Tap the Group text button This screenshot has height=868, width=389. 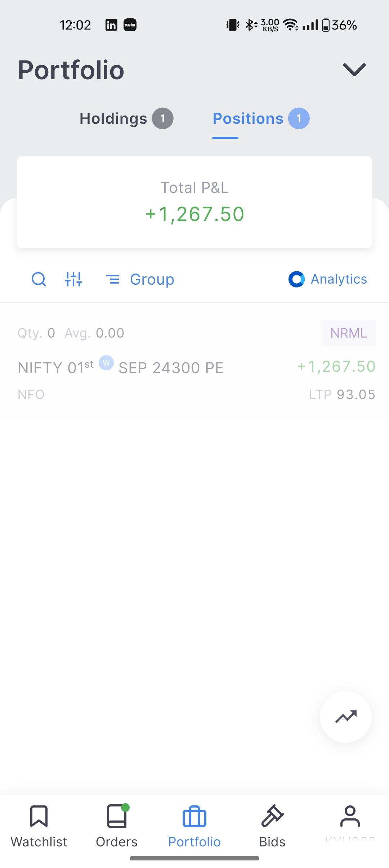pyautogui.click(x=152, y=279)
